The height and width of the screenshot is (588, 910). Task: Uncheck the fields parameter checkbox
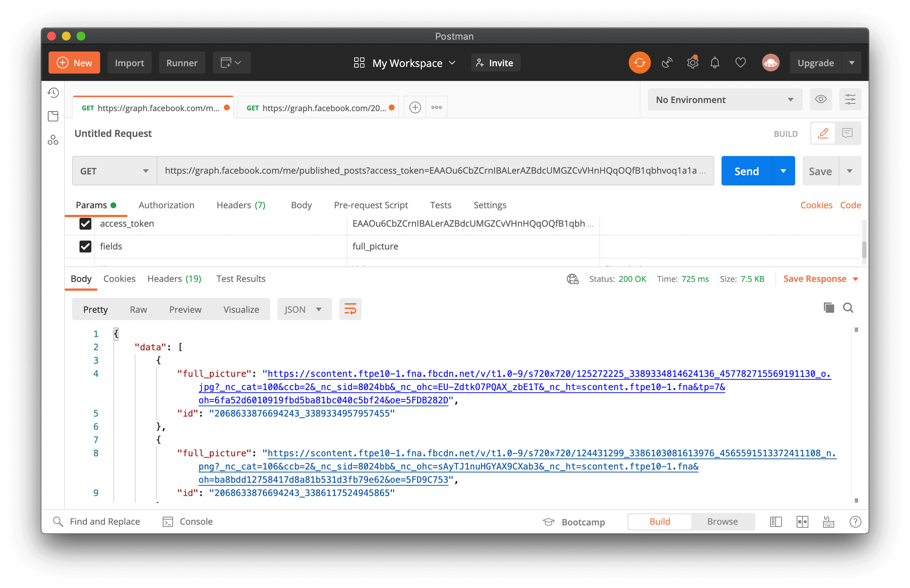[85, 246]
